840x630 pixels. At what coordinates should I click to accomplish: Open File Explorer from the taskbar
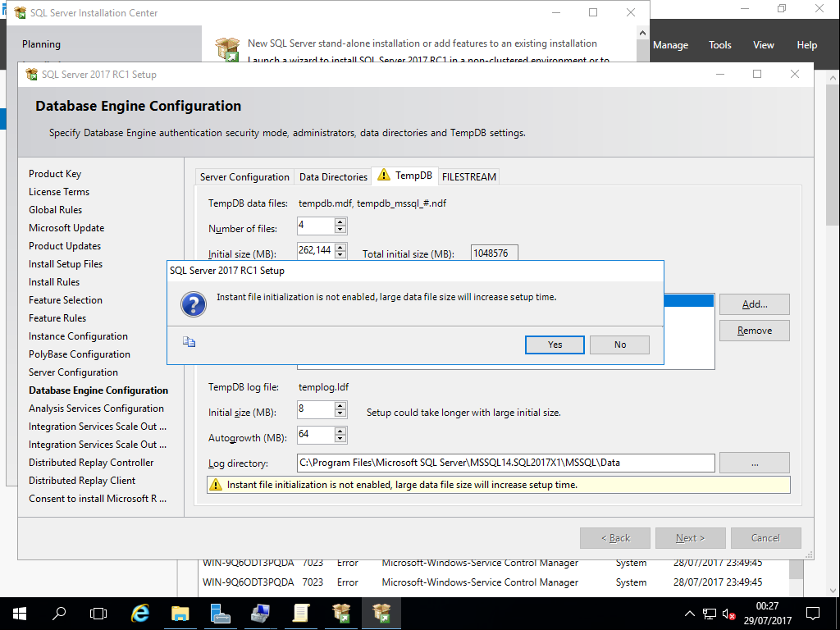click(180, 613)
